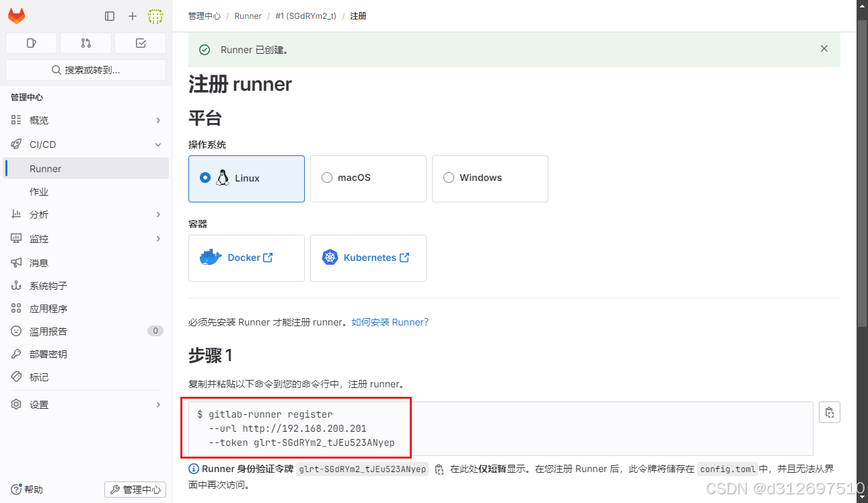Open 消息 in the sidebar
The width and height of the screenshot is (868, 503).
[x=85, y=263]
